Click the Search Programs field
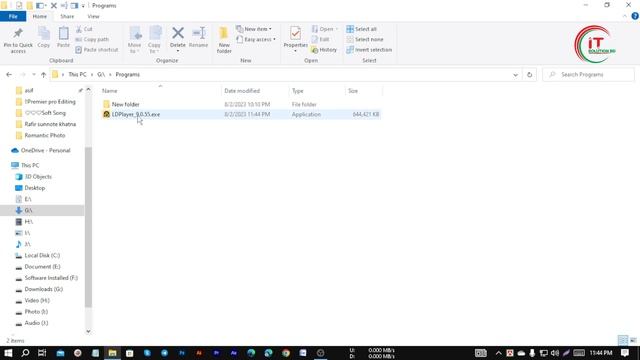640x360 pixels. tap(589, 75)
